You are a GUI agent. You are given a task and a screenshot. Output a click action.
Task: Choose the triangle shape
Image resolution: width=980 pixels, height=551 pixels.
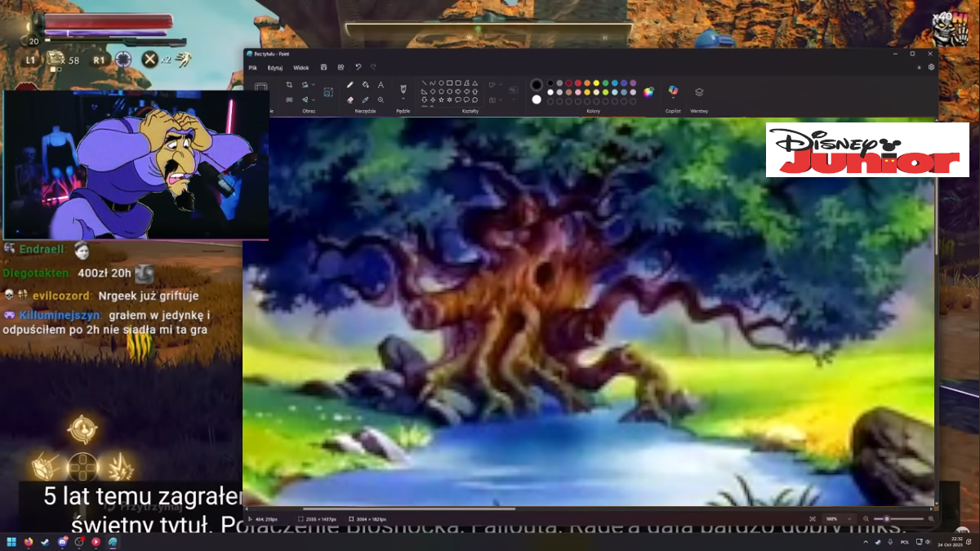(474, 82)
